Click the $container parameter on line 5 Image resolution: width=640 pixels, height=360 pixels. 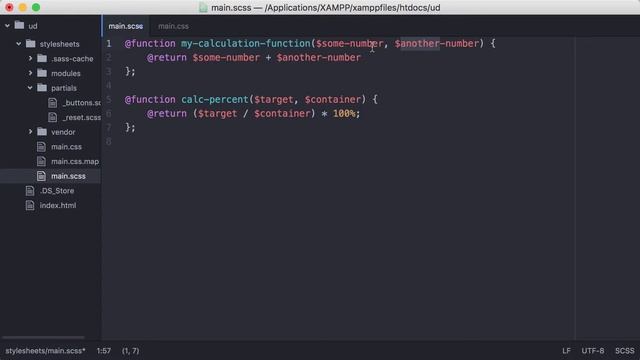tap(333, 99)
